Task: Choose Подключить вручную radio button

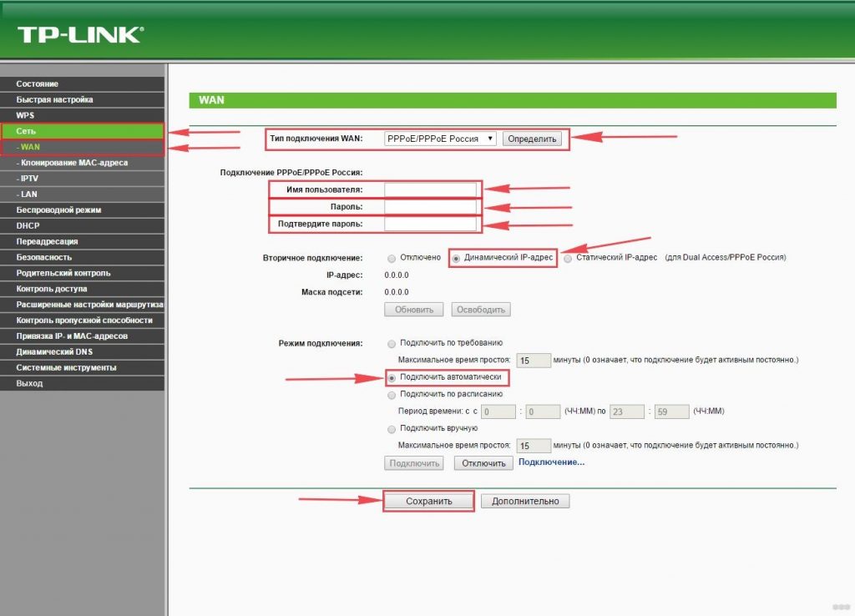Action: point(392,429)
